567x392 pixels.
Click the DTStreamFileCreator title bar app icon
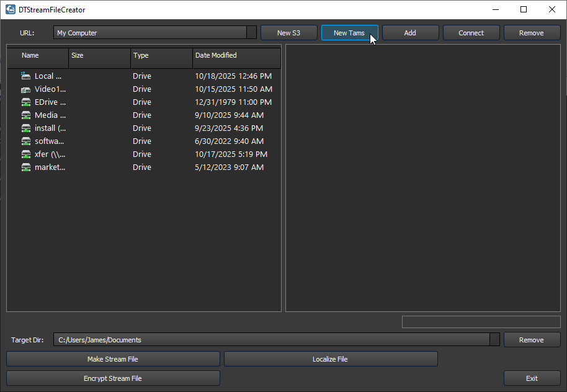pyautogui.click(x=11, y=9)
